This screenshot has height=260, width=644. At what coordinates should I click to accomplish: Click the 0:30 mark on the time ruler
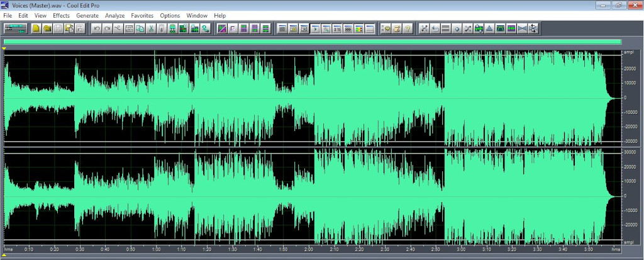click(80, 249)
